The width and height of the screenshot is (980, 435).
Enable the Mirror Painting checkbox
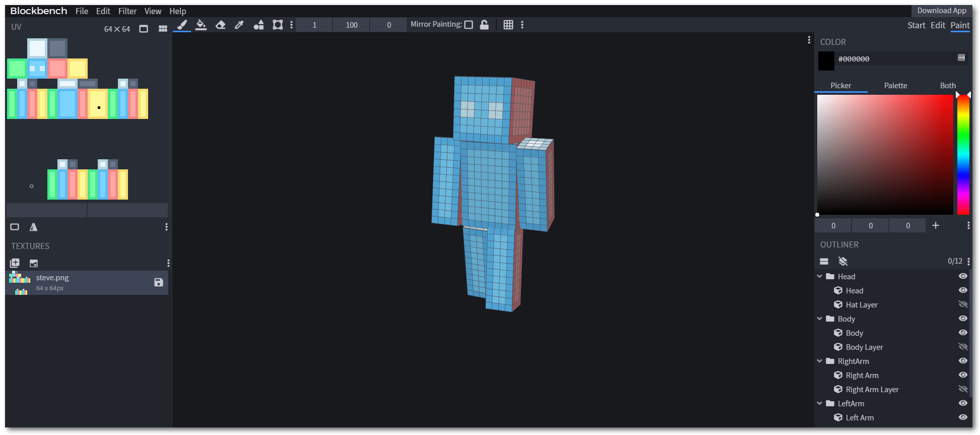[469, 25]
